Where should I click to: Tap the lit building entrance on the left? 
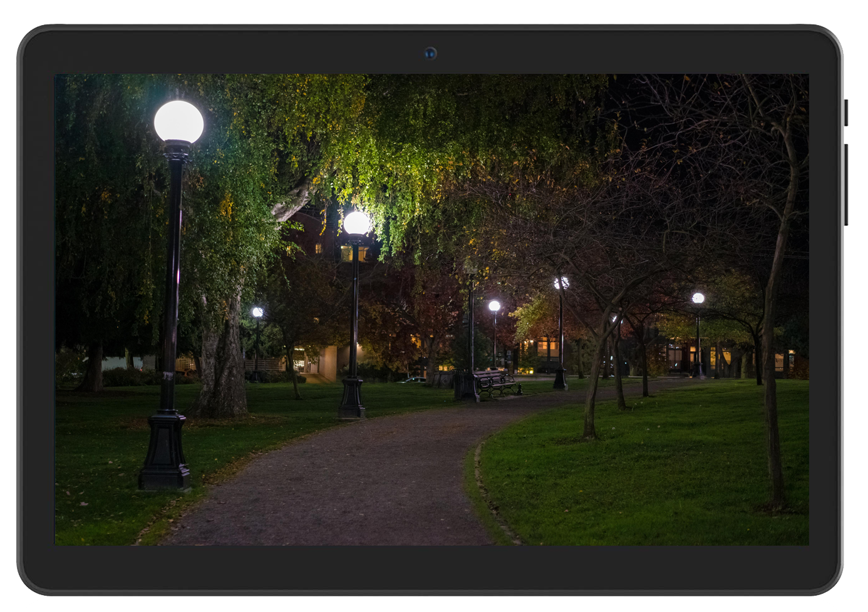301,362
